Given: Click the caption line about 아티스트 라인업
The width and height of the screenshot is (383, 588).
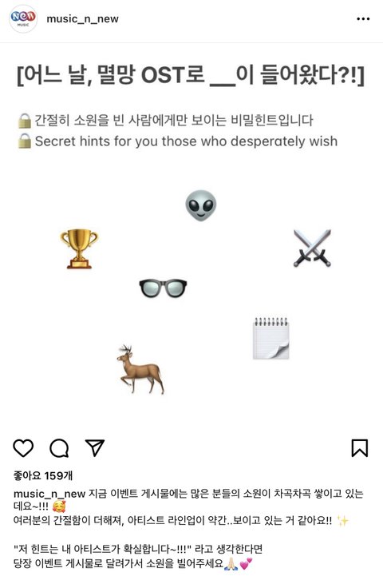Looking at the screenshot, I should click(181, 521).
